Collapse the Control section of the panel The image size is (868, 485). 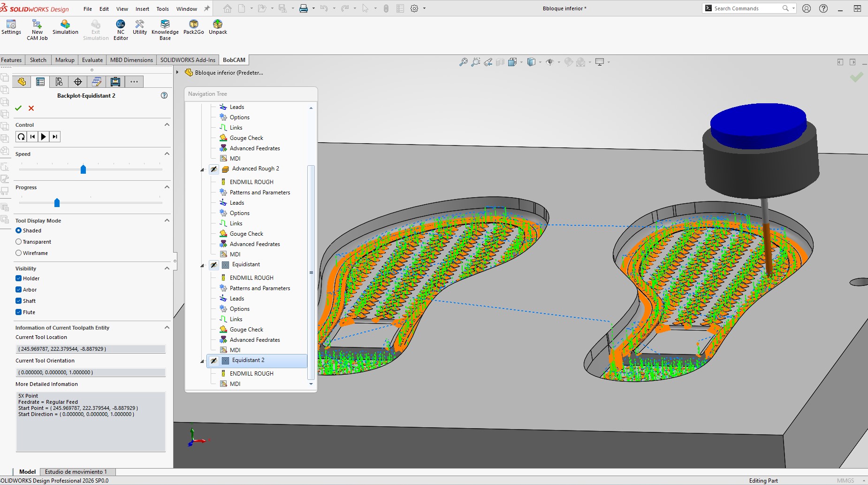167,124
